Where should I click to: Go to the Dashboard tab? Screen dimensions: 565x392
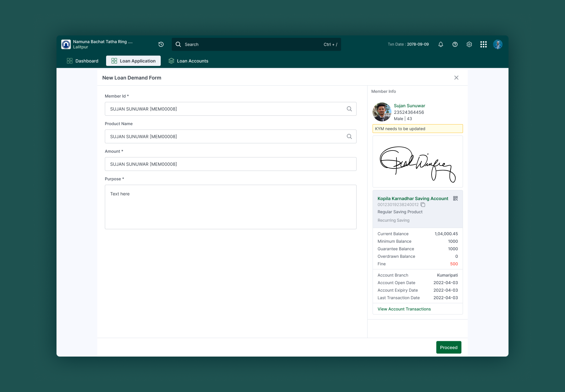click(83, 61)
